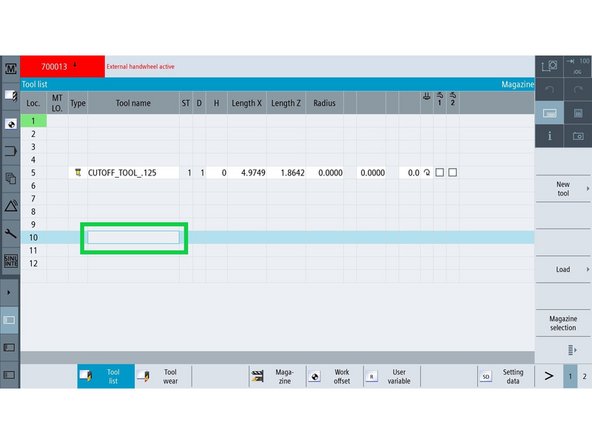Open the Setting data tab
This screenshot has height=444, width=592.
click(x=506, y=376)
